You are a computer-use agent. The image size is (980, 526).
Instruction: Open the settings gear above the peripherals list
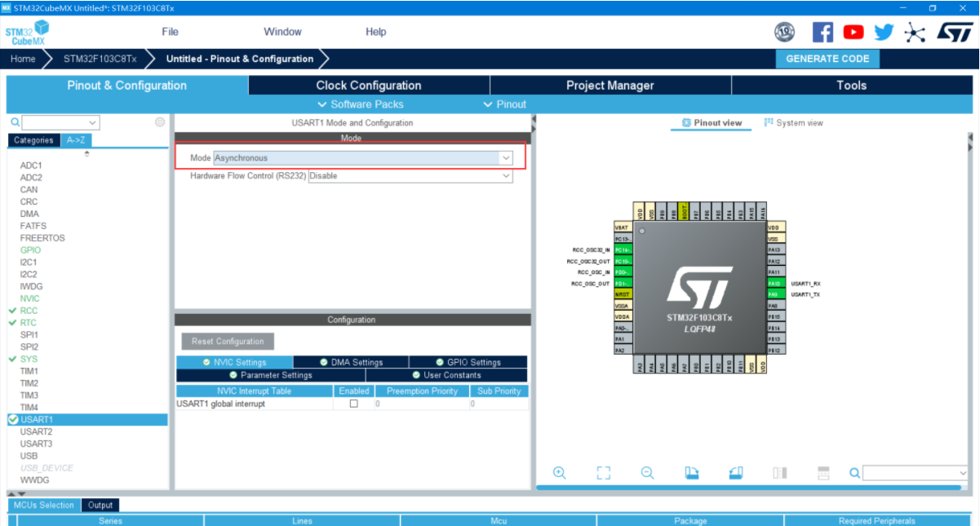tap(160, 122)
